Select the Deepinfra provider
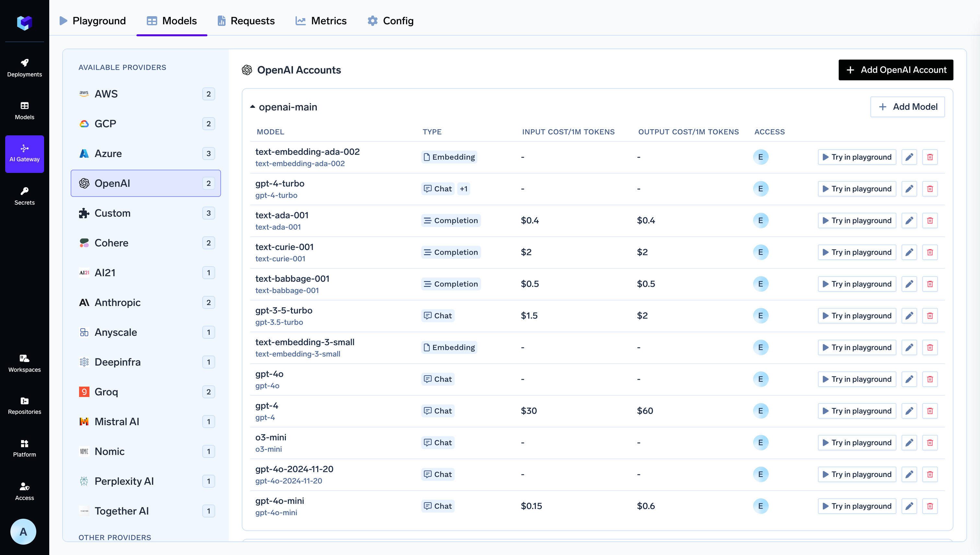Screen dimensions: 980x555 point(146,362)
